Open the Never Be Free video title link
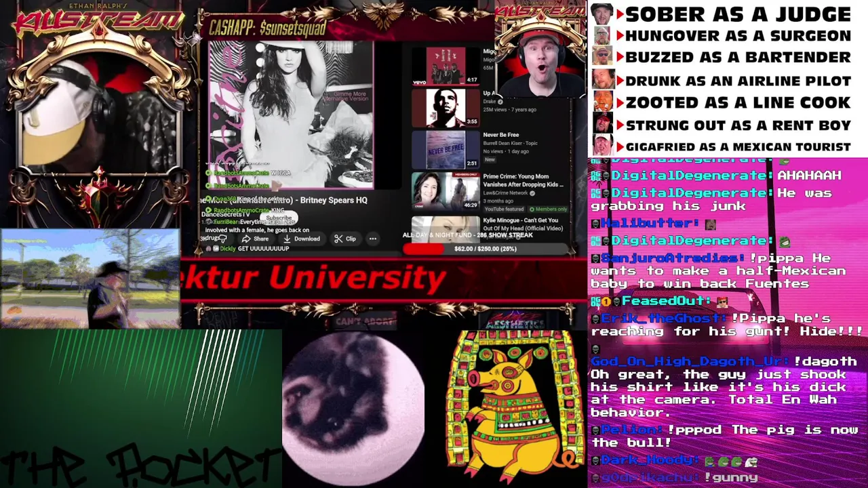 point(500,135)
